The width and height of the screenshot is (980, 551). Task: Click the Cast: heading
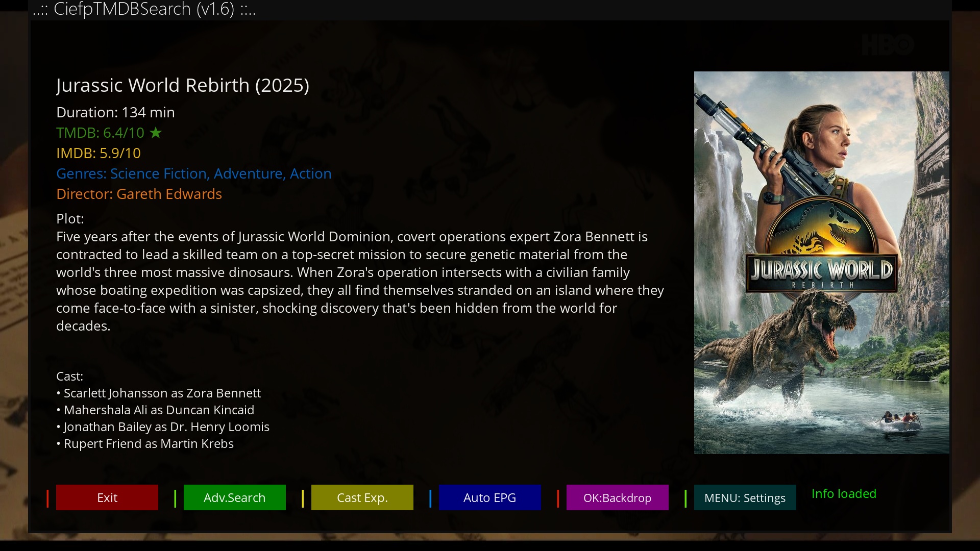(x=70, y=376)
